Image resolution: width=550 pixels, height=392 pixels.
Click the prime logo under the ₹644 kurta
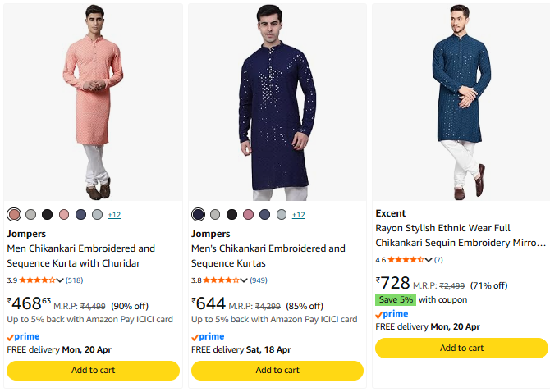207,337
